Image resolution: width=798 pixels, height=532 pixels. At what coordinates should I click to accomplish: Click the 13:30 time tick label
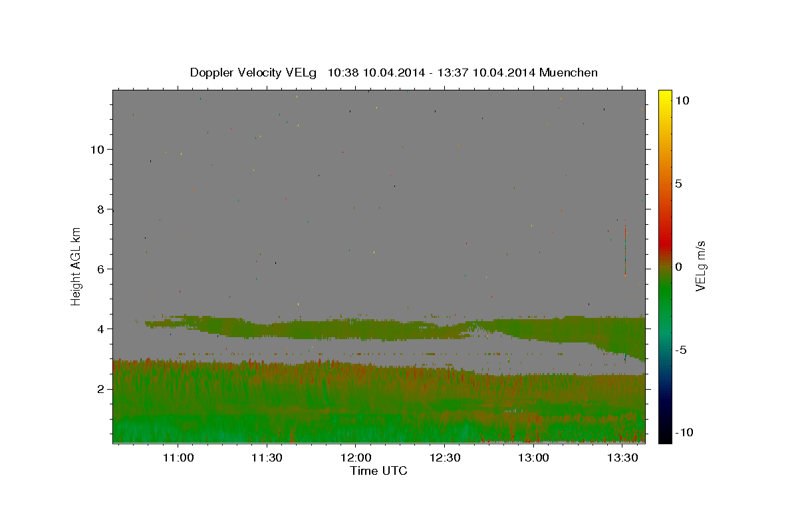pos(622,458)
